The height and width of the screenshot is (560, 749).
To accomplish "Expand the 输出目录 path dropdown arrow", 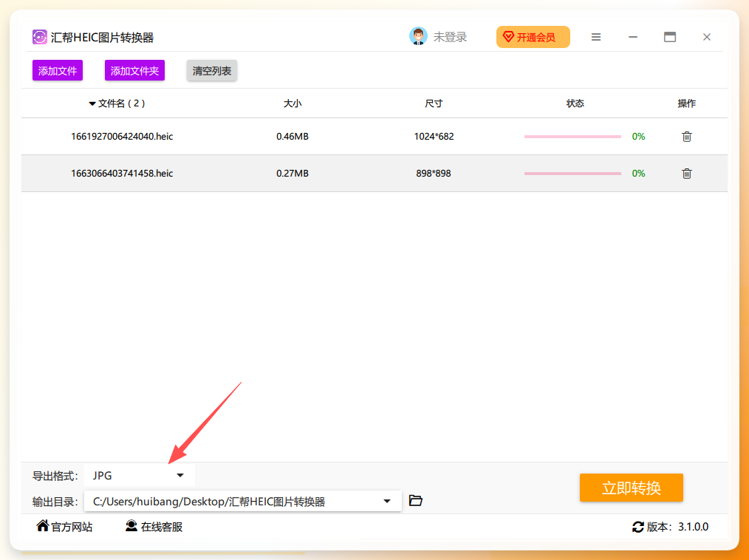I will pos(387,501).
